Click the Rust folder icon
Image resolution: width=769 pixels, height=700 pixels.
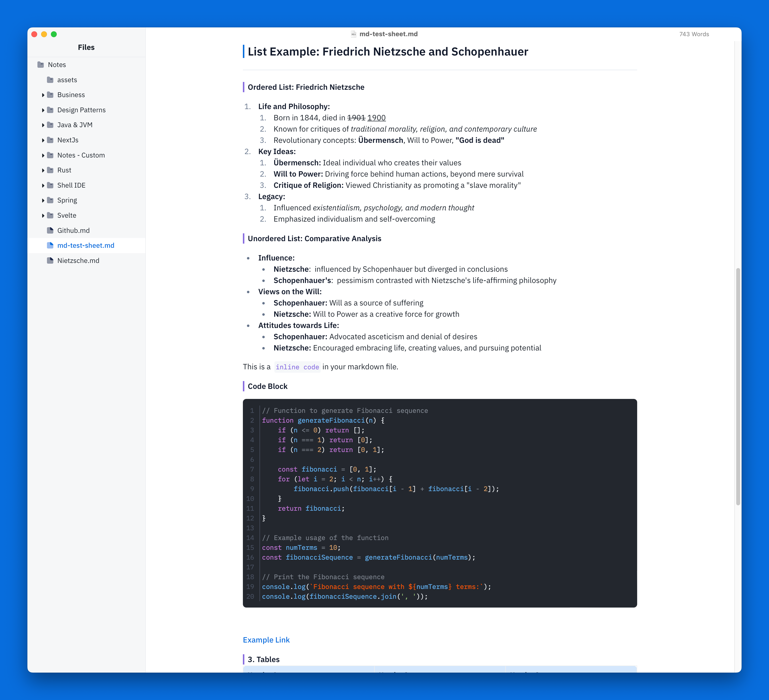pyautogui.click(x=50, y=170)
